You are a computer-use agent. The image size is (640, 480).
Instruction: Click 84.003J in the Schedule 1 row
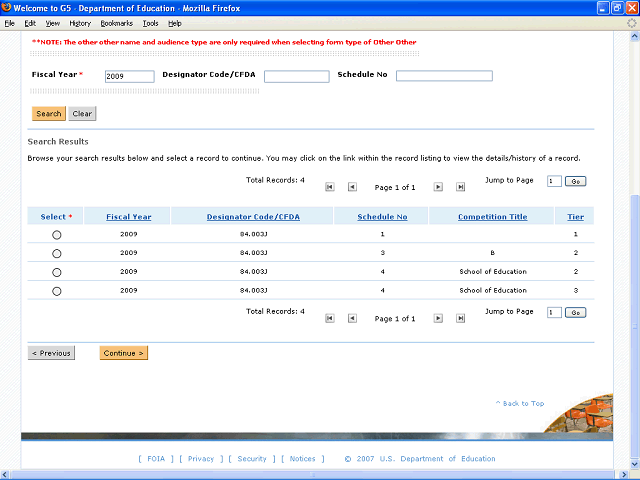[x=253, y=234]
